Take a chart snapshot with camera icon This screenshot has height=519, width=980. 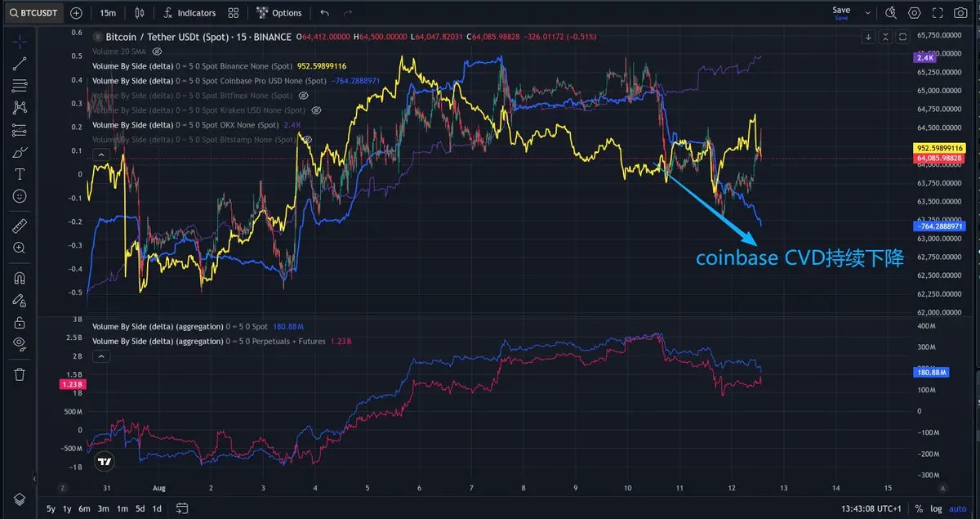(960, 13)
